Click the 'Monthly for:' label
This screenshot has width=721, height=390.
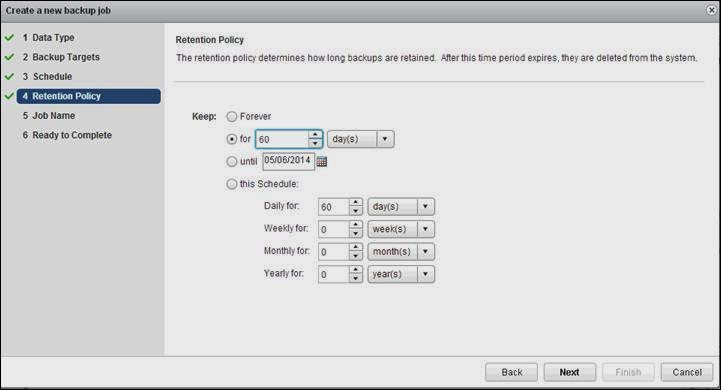click(287, 251)
